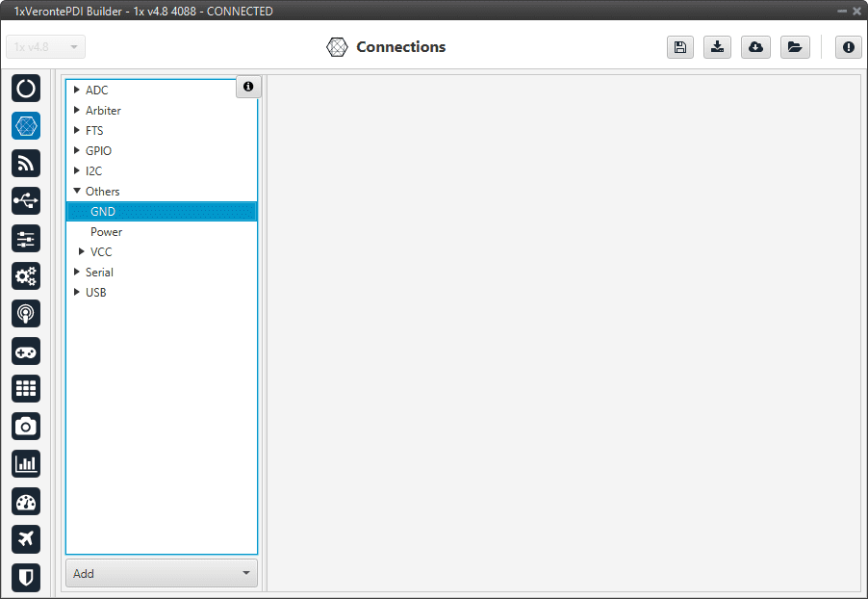Open the airplane sidebar icon
868x599 pixels.
click(x=26, y=539)
